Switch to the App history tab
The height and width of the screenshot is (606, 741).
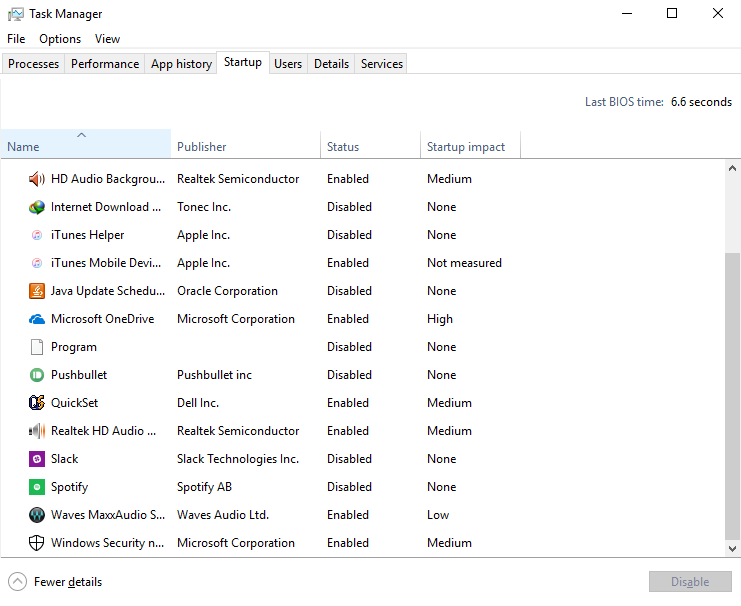tap(181, 64)
